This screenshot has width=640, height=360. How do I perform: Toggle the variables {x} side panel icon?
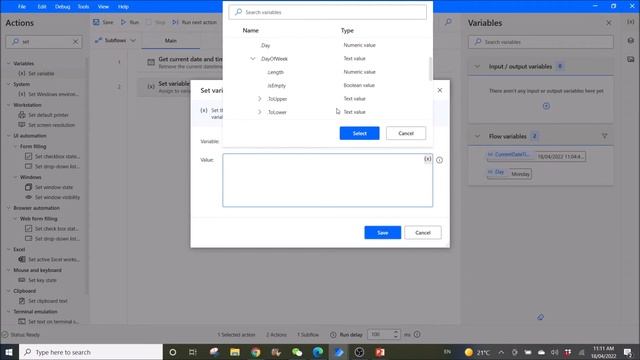631,22
